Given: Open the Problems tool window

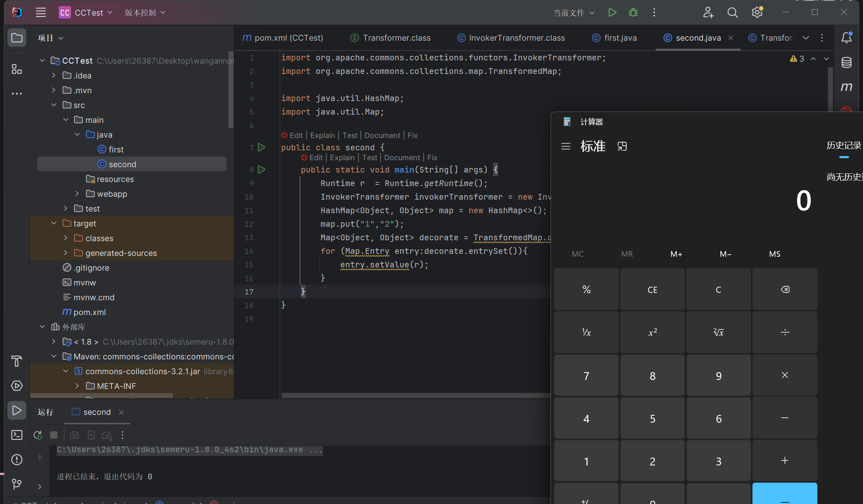Looking at the screenshot, I should pos(17,460).
